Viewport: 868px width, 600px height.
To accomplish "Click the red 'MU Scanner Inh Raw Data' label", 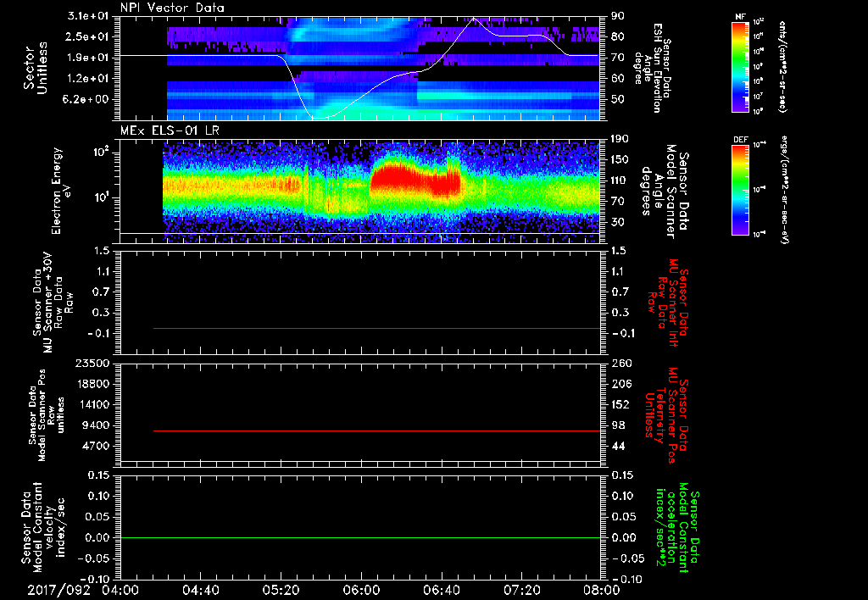I will pyautogui.click(x=668, y=303).
